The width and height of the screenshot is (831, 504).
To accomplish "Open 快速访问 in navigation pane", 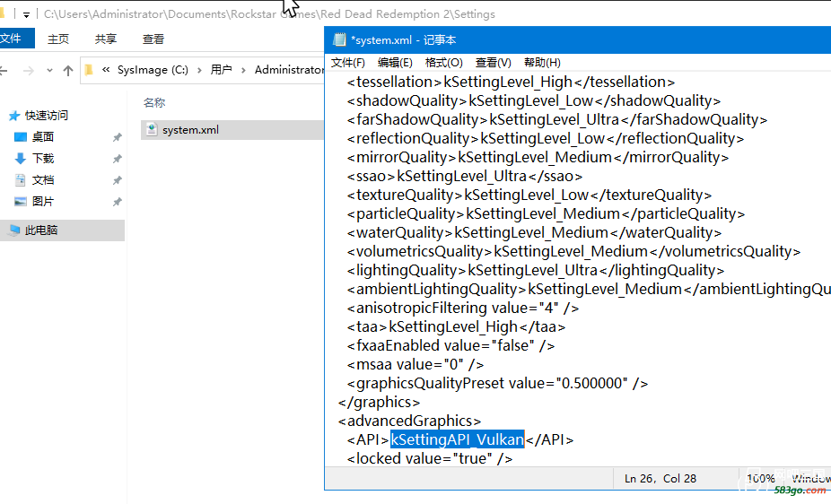I will [46, 116].
